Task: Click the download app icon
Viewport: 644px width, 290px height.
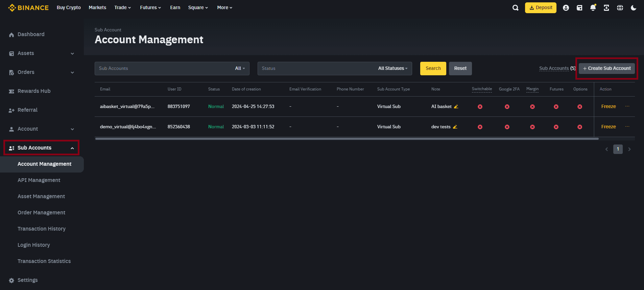Action: (x=606, y=8)
